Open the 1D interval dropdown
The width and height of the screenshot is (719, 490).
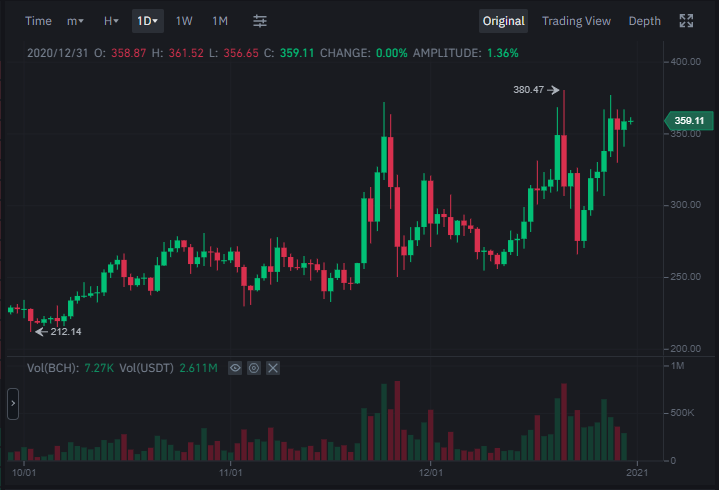pyautogui.click(x=148, y=21)
